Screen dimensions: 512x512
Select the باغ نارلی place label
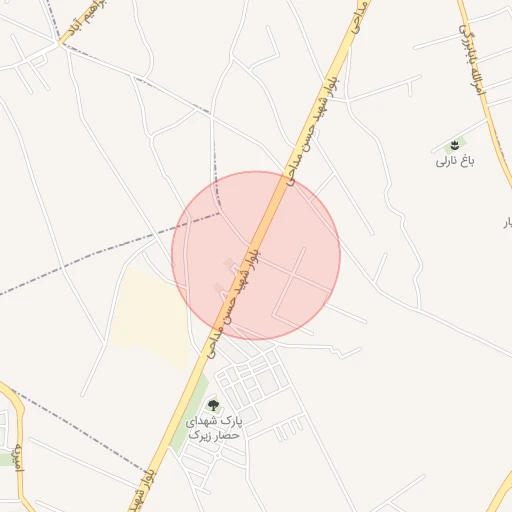click(x=455, y=162)
